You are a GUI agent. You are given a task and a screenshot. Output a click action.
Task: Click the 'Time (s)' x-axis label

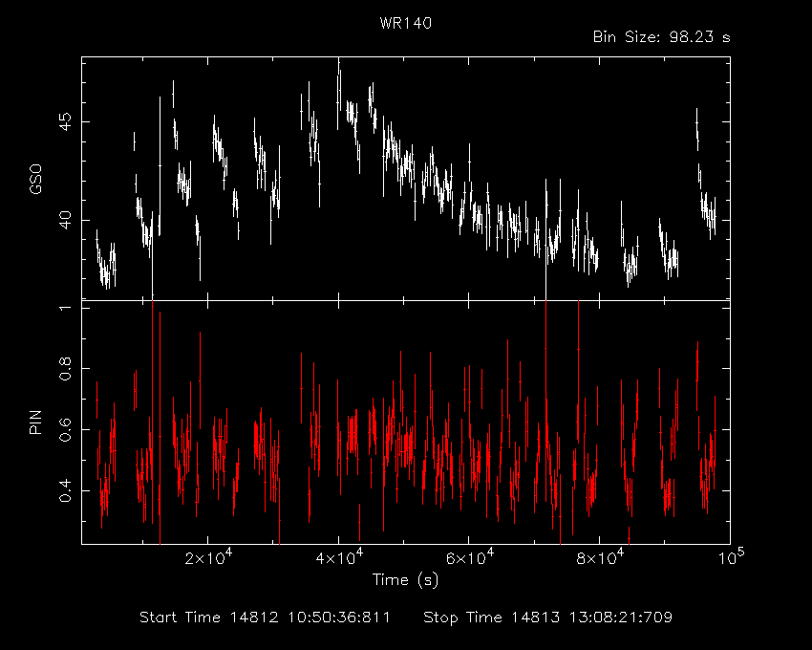point(405,579)
